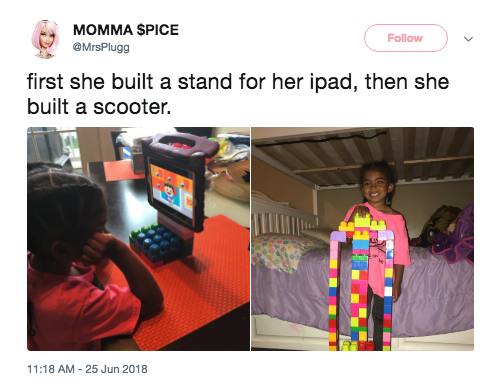Click the MOMMA $PICE display name
This screenshot has height=383, width=503.
[126, 30]
